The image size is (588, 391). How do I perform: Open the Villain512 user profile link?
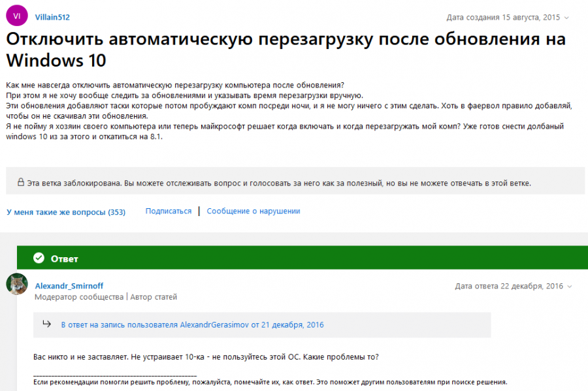(52, 17)
